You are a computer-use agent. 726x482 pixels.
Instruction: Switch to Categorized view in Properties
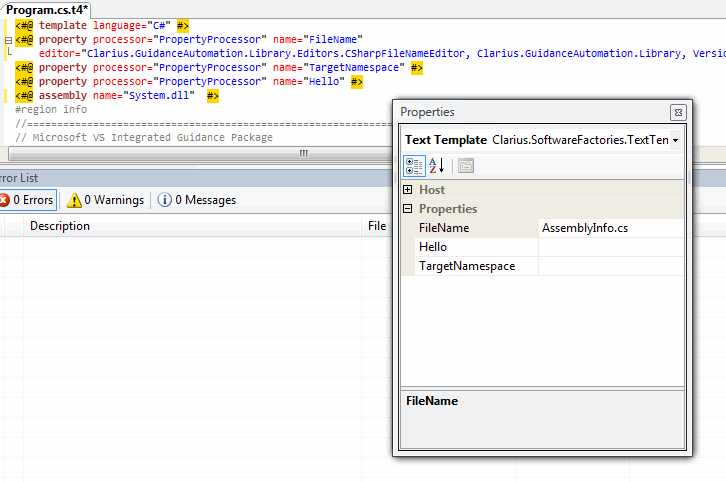click(x=414, y=166)
